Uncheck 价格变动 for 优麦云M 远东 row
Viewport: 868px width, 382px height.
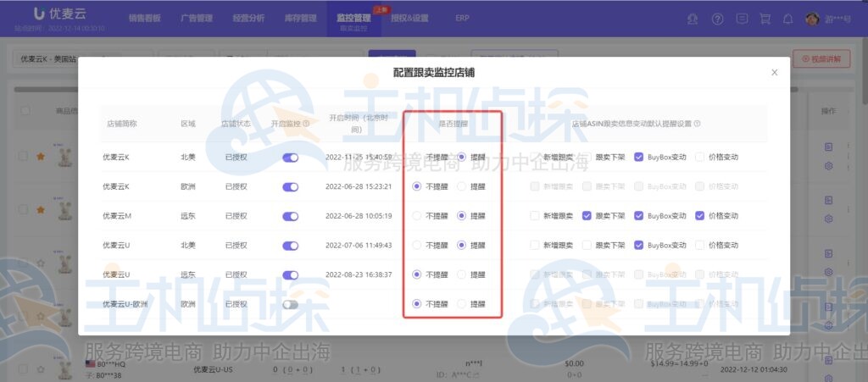click(699, 216)
